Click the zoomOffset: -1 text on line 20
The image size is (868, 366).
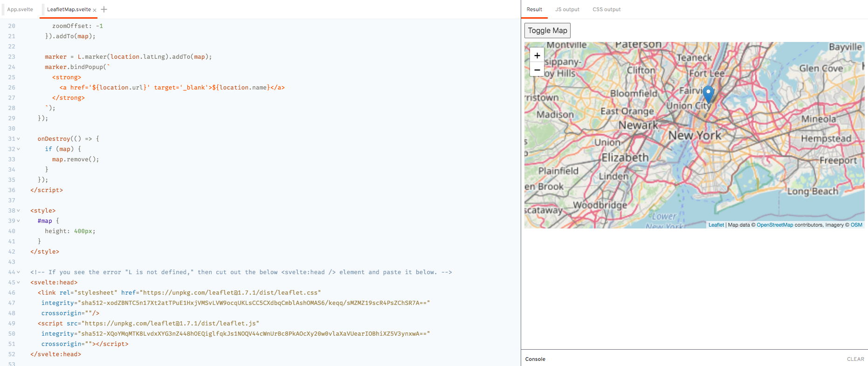[x=77, y=26]
